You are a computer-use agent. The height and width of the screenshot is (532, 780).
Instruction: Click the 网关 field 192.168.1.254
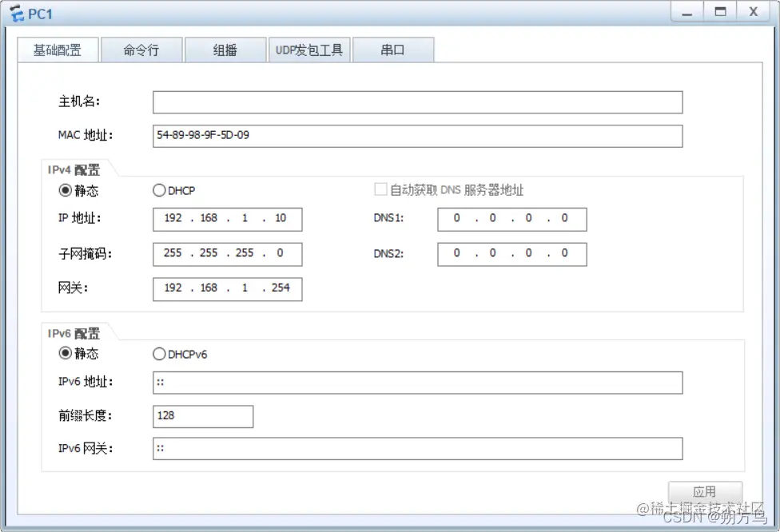pos(227,288)
